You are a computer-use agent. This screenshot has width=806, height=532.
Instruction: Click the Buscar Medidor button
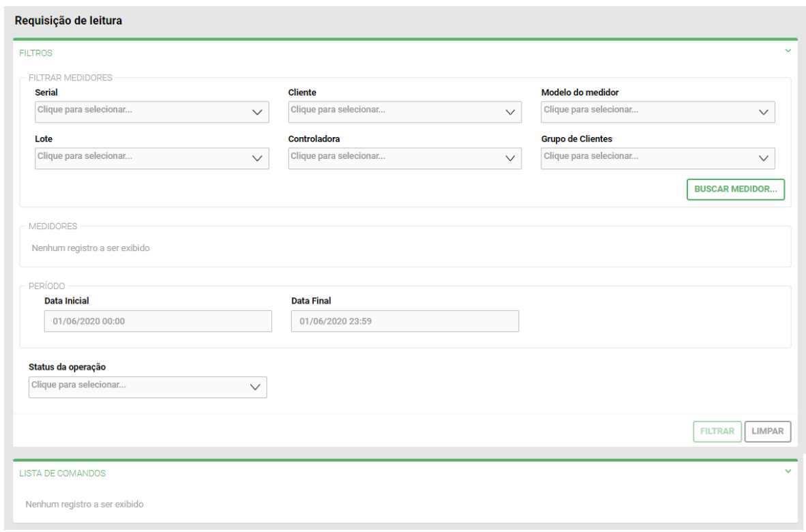tap(736, 190)
